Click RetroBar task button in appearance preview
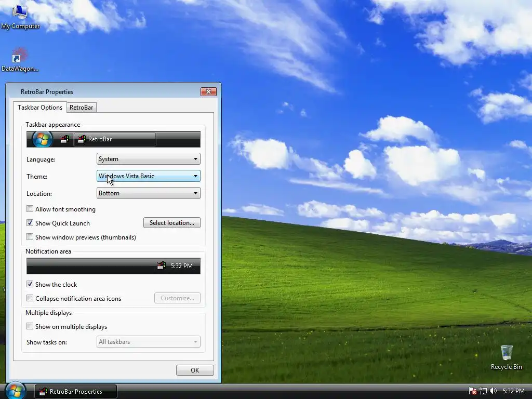This screenshot has height=399, width=532. (115, 139)
